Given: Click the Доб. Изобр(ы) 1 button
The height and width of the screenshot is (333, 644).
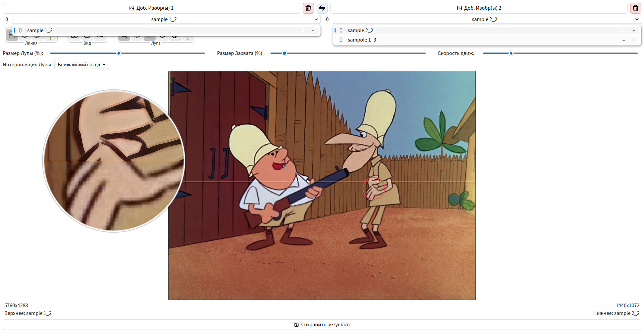Looking at the screenshot, I should (x=151, y=8).
